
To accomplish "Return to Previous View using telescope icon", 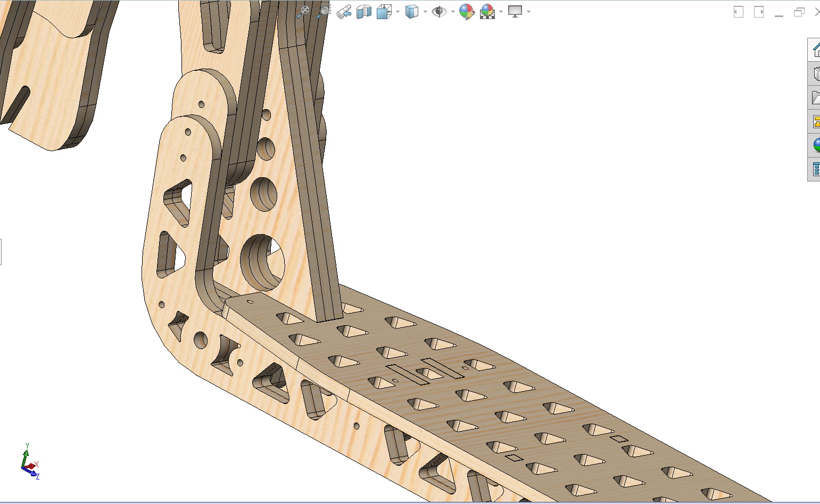I will [x=344, y=11].
